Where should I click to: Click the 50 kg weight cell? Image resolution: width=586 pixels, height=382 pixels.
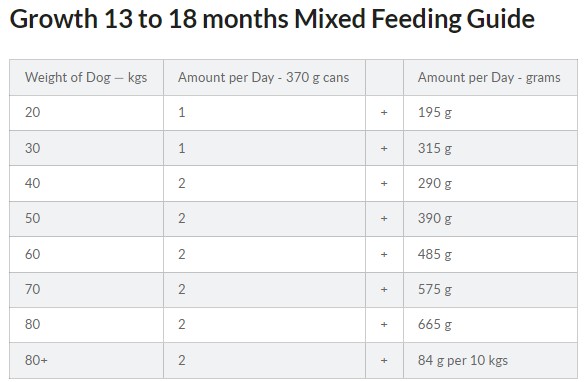click(x=86, y=219)
